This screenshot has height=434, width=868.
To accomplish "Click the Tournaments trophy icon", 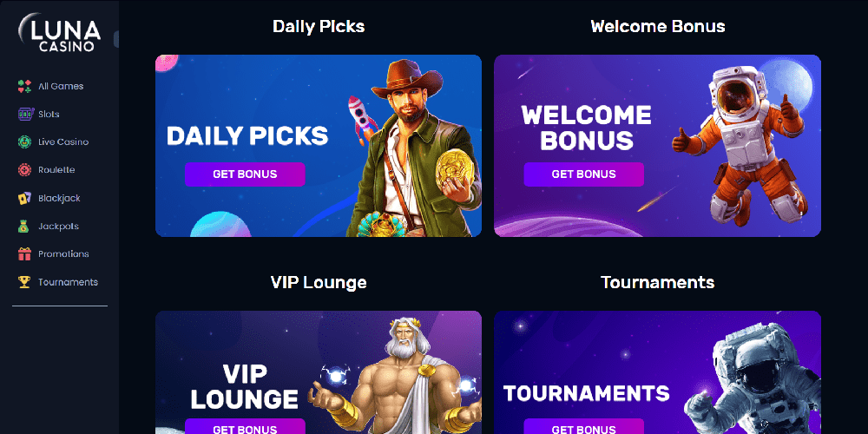I will (24, 282).
